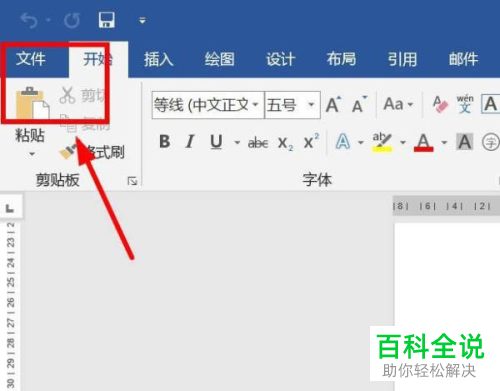Expand the font size dropdown arrow

[311, 105]
